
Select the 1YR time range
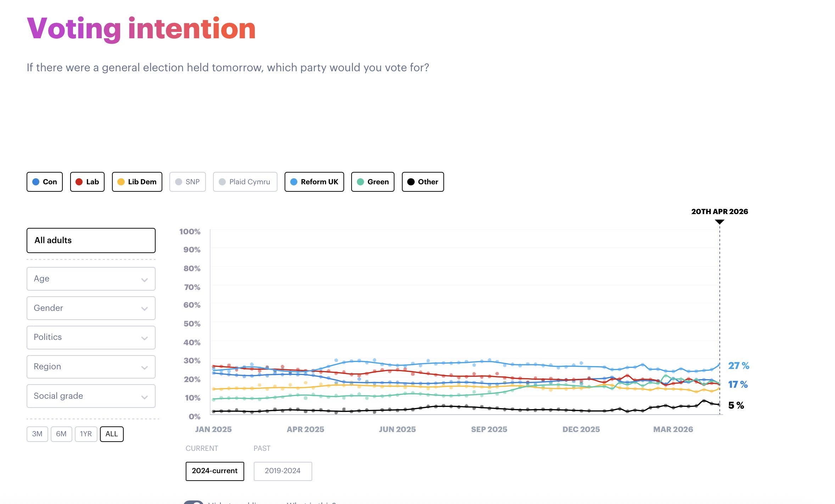pos(86,434)
